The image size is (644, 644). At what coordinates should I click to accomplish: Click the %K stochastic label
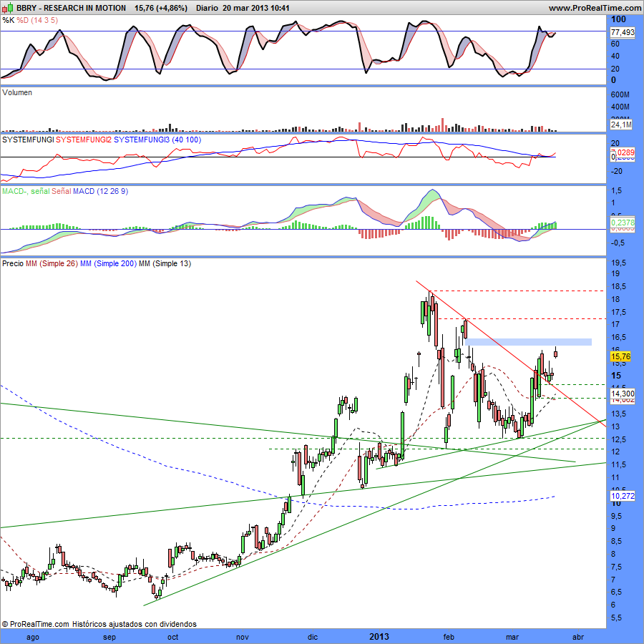[x=8, y=20]
